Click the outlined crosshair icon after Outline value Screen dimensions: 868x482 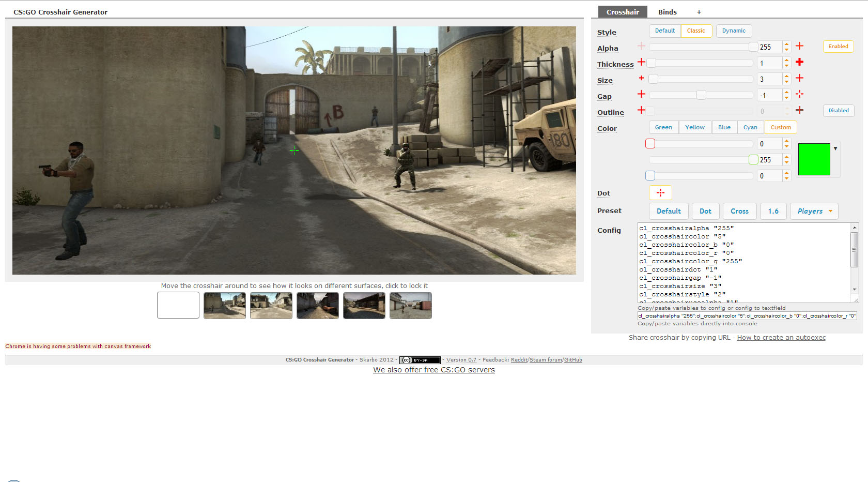(x=799, y=110)
